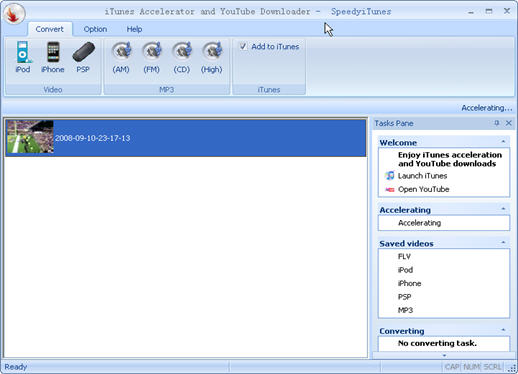Open the Help tab
This screenshot has width=518, height=374.
click(x=134, y=29)
